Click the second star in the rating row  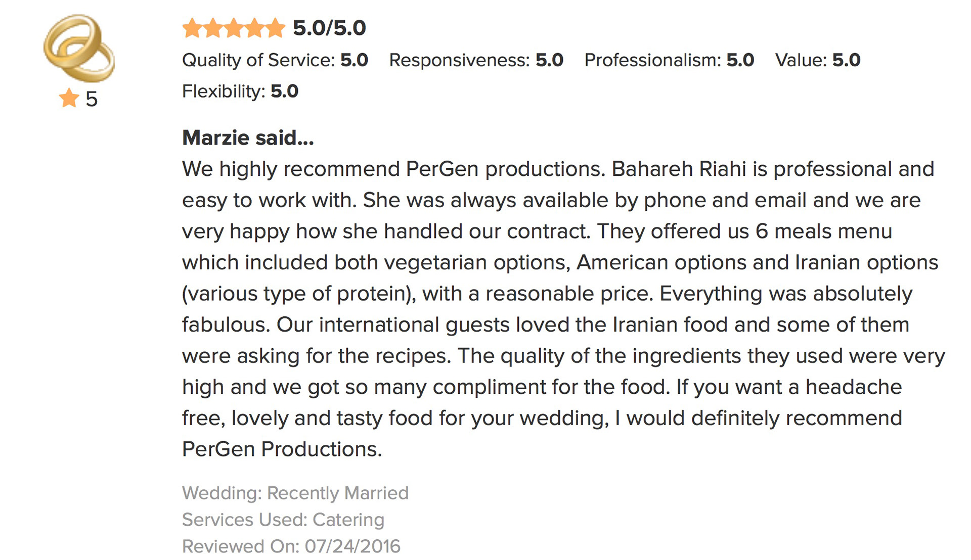pyautogui.click(x=213, y=28)
